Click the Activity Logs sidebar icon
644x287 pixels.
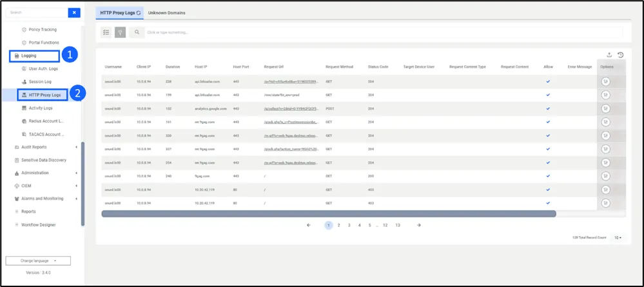pyautogui.click(x=24, y=108)
